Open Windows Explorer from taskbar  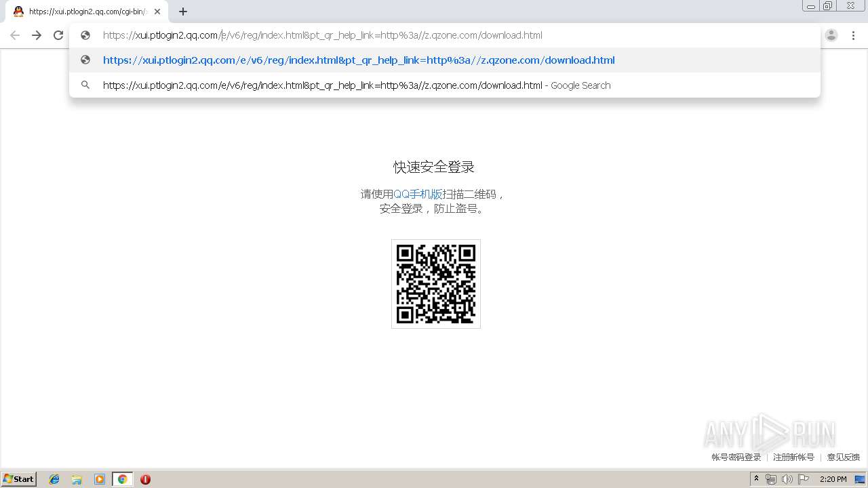coord(77,479)
